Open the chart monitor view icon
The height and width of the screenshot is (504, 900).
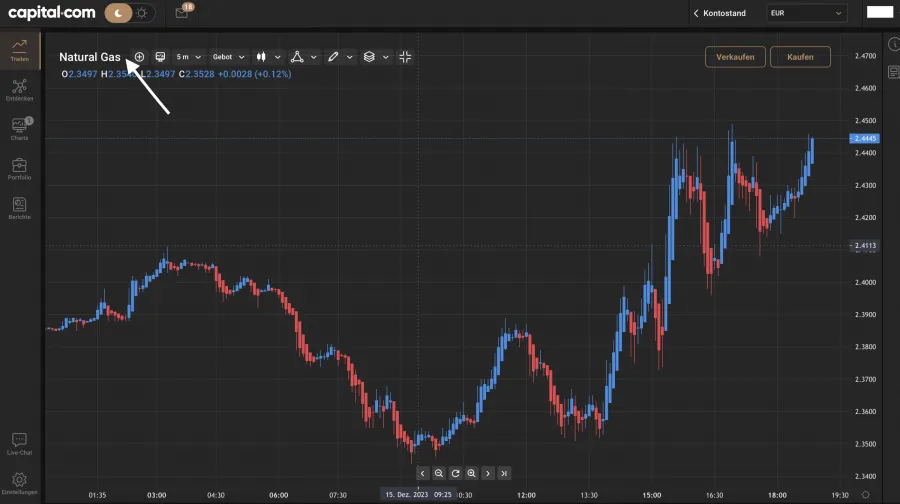click(x=160, y=57)
